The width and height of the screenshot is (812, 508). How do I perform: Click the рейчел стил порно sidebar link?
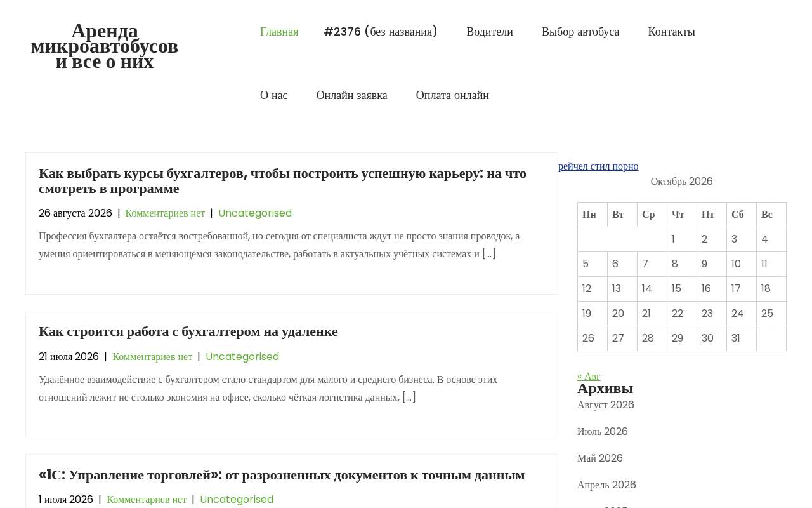pyautogui.click(x=598, y=166)
